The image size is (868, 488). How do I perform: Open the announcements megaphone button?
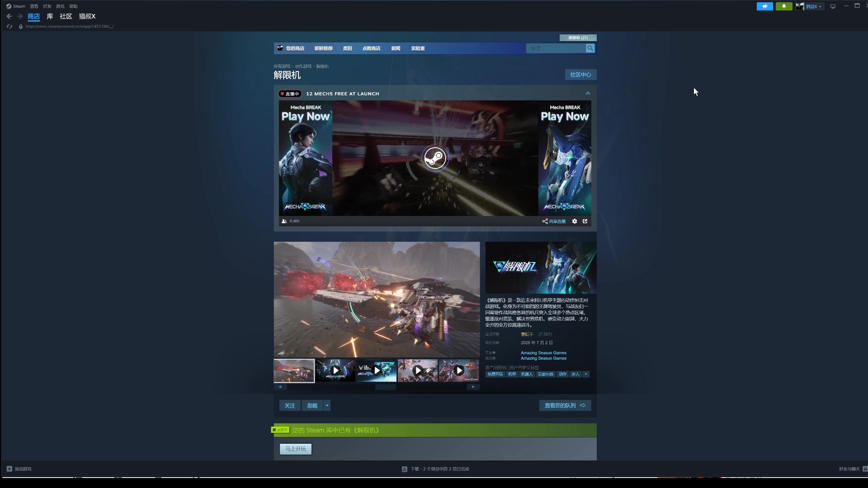click(x=764, y=6)
